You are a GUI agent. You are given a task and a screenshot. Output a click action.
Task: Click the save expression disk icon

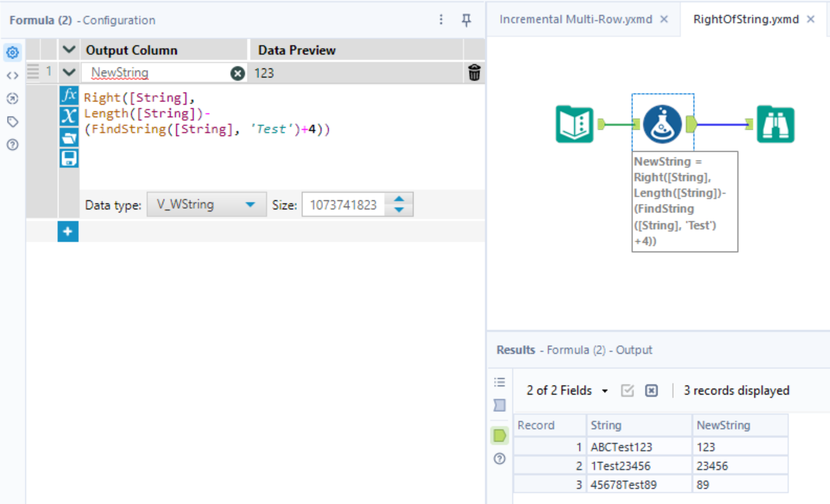[x=69, y=159]
